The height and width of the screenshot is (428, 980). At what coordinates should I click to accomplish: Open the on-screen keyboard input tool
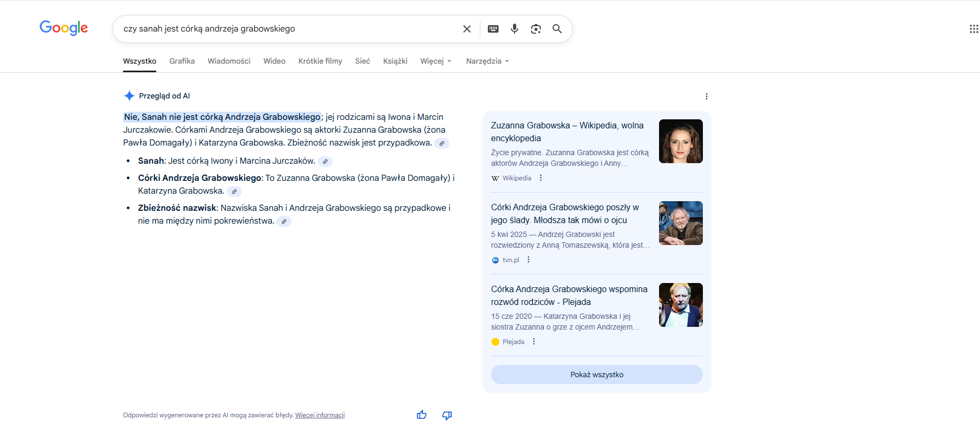click(x=493, y=29)
